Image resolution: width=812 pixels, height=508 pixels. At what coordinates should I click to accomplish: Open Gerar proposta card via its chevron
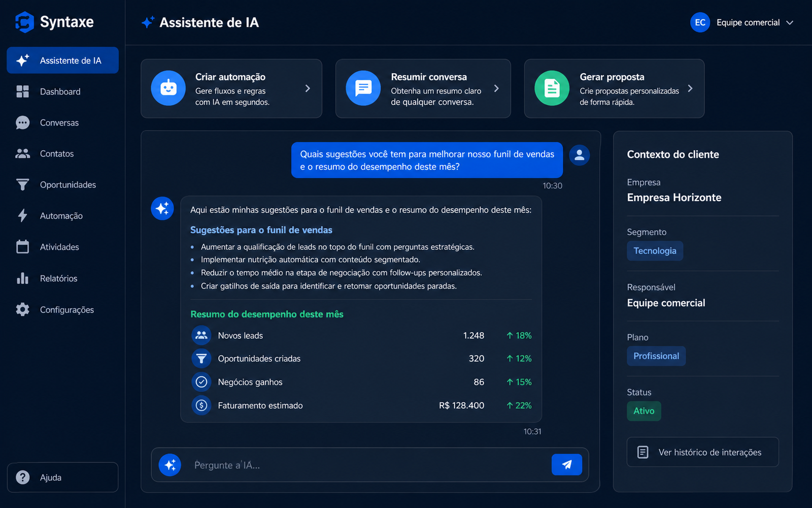point(690,88)
